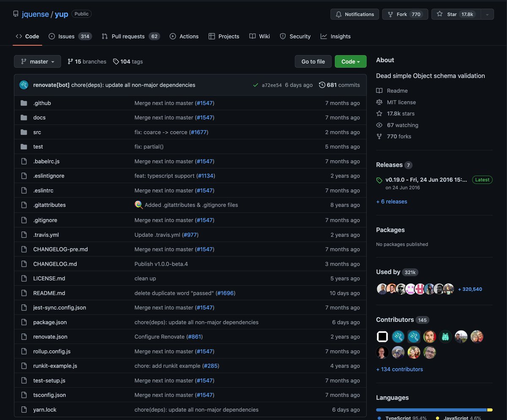
Task: View the 681 commits history
Action: [339, 85]
